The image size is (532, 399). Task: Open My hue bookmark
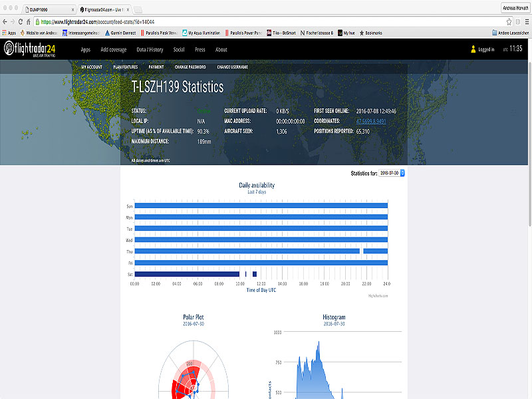pyautogui.click(x=346, y=33)
